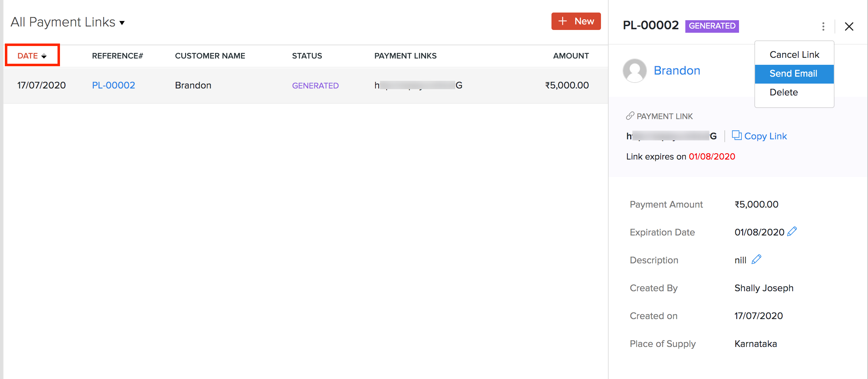Screen dimensions: 868x379
Task: Open the PL-00002 reference link
Action: [113, 85]
